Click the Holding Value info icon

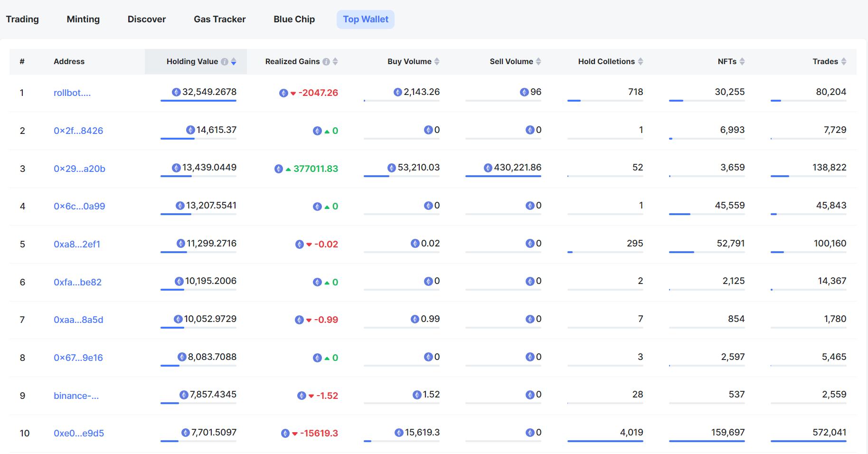pyautogui.click(x=225, y=62)
